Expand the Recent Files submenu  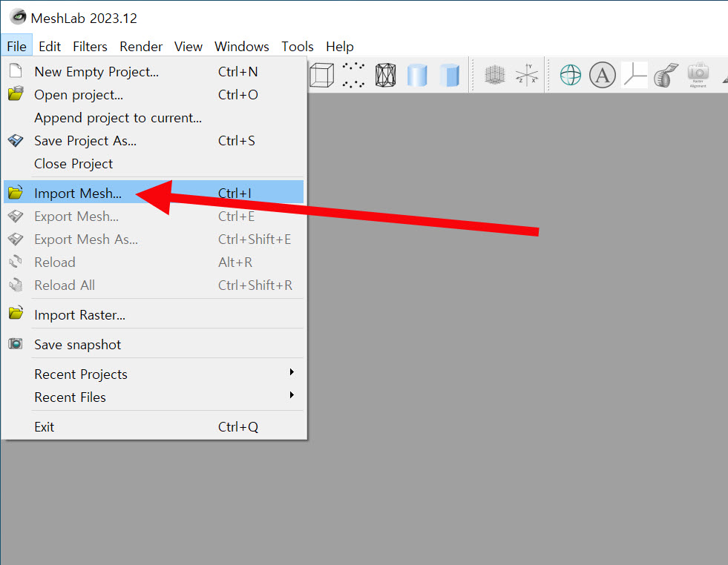coord(154,397)
